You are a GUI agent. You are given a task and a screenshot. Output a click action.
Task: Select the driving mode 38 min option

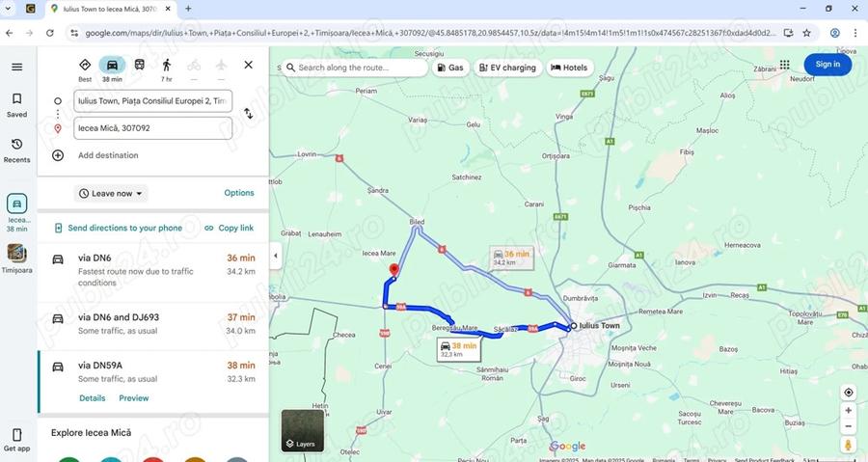tap(112, 68)
